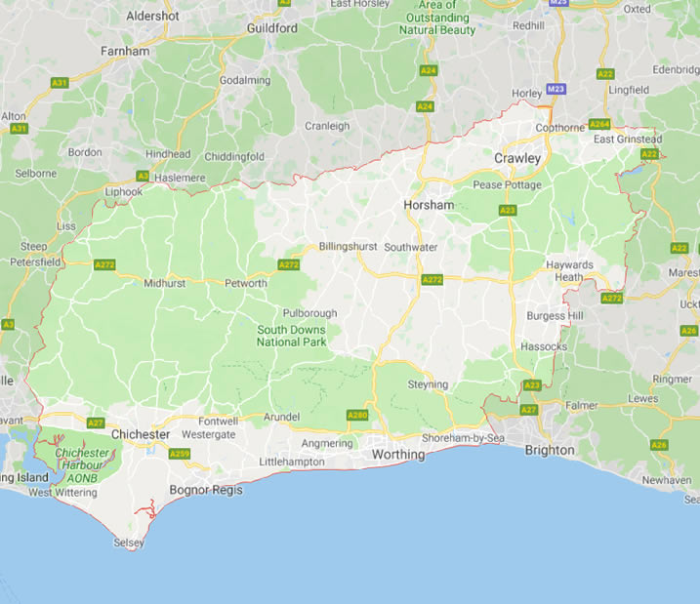Screen dimensions: 700x604
Task: Click the Bognor Regis town label
Action: point(206,490)
